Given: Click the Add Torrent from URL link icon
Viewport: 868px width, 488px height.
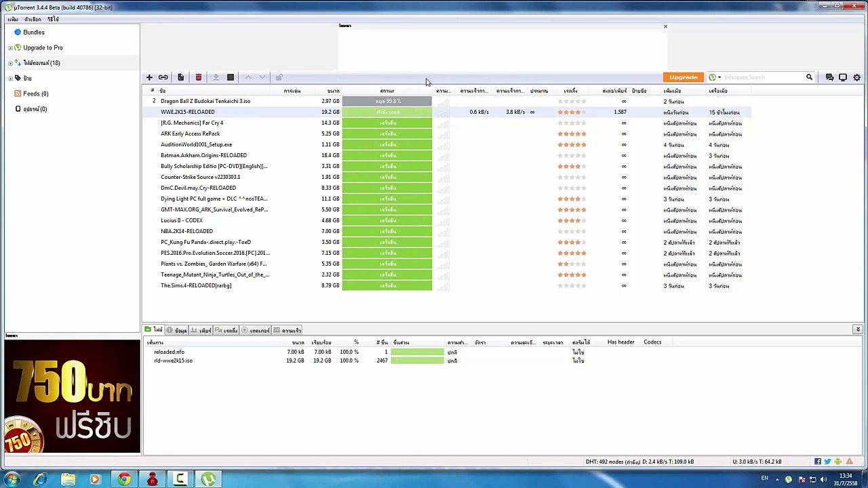Looking at the screenshot, I should tap(163, 77).
